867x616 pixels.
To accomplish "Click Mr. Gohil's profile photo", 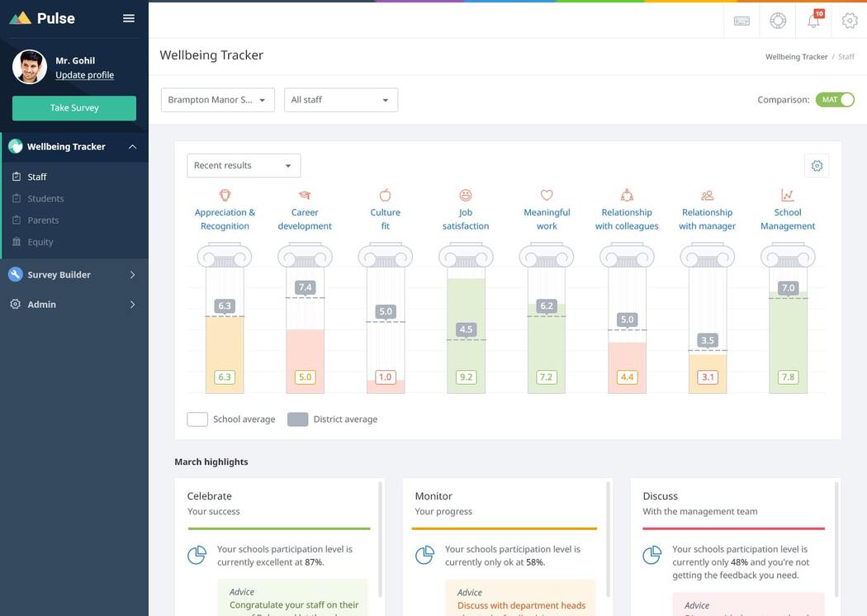I will (29, 67).
